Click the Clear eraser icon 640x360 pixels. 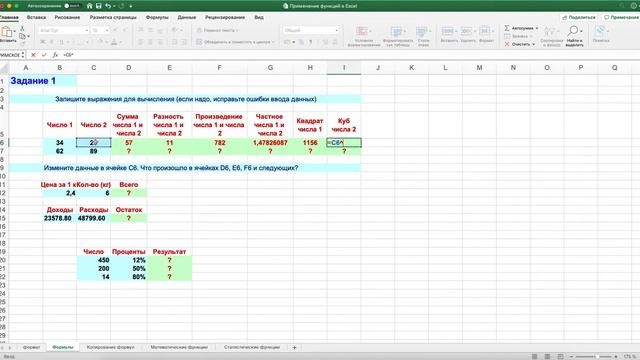[x=507, y=44]
